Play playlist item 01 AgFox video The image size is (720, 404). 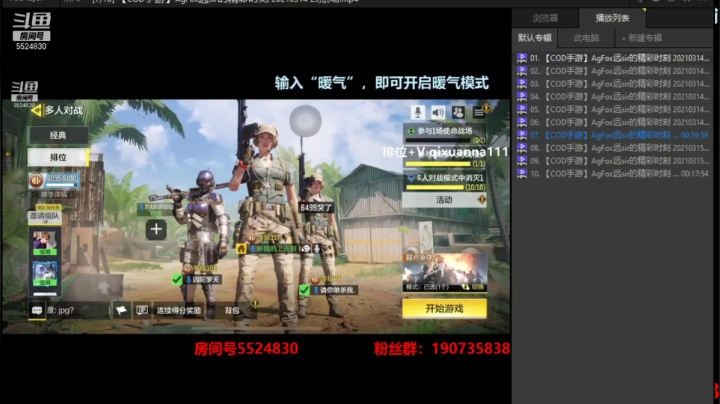coord(613,58)
